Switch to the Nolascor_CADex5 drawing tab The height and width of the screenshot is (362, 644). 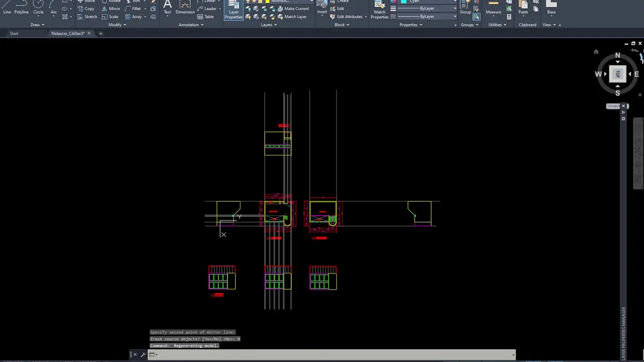(x=68, y=34)
